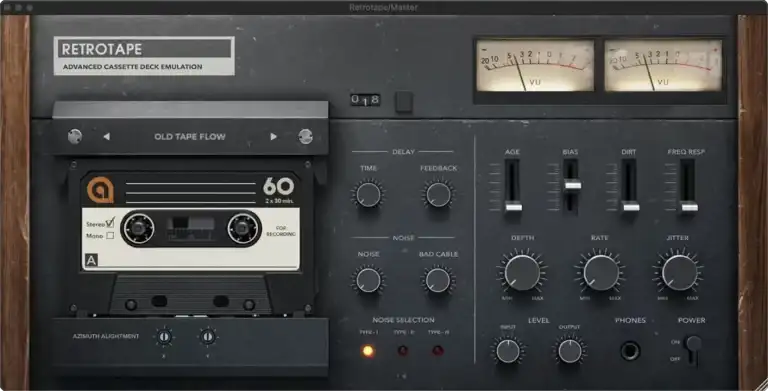Click the tape counter display showing 018
The height and width of the screenshot is (391, 768).
tap(365, 100)
